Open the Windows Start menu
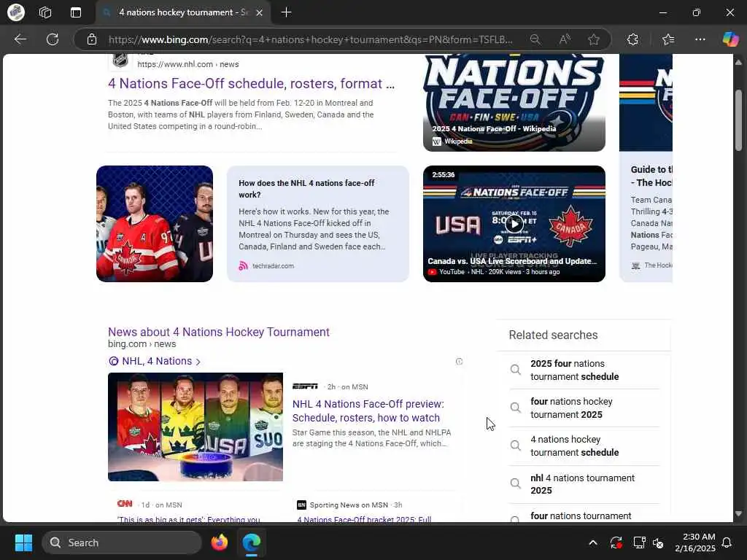 click(x=23, y=542)
